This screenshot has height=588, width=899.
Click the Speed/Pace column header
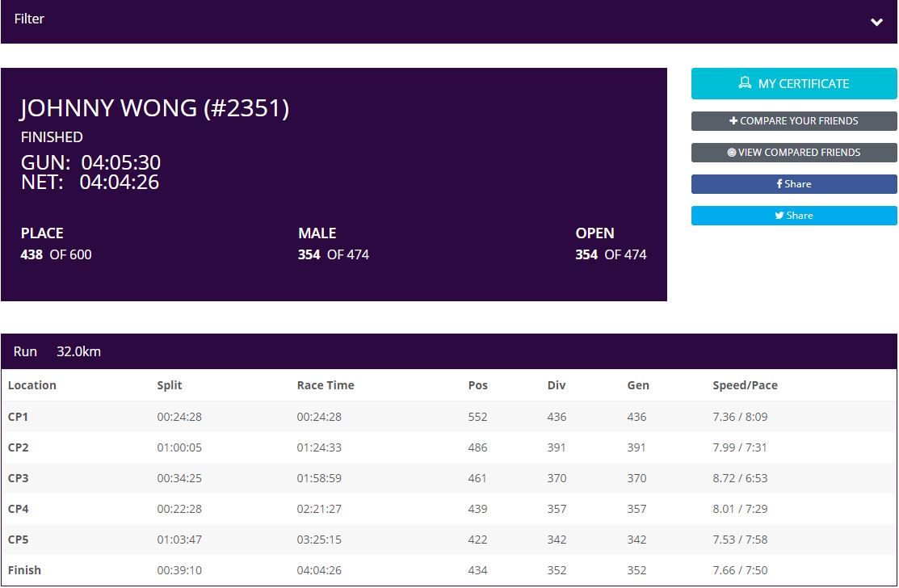pos(745,385)
